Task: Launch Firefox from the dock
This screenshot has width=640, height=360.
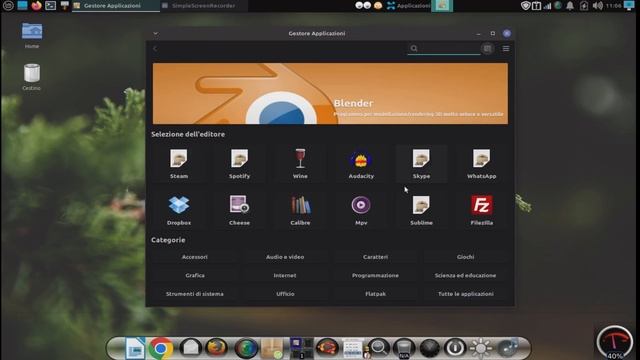Action: [x=216, y=348]
